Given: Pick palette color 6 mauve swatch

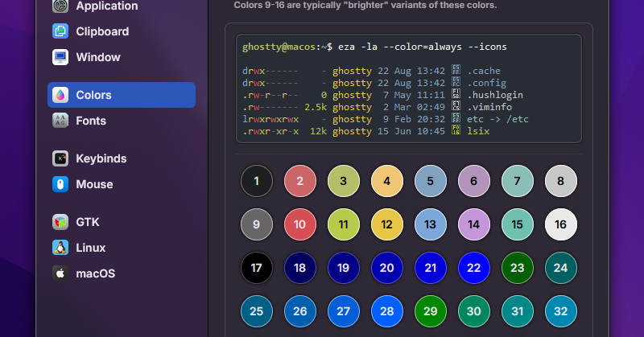Looking at the screenshot, I should coord(473,181).
